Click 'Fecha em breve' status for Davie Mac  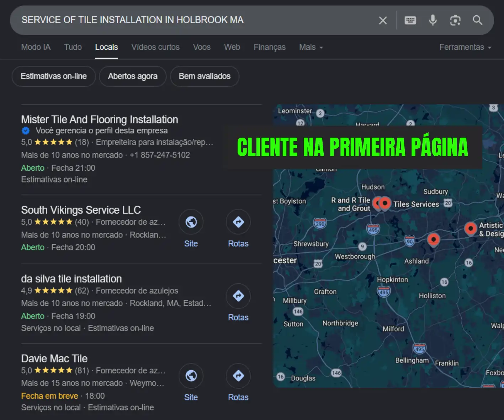click(x=49, y=396)
